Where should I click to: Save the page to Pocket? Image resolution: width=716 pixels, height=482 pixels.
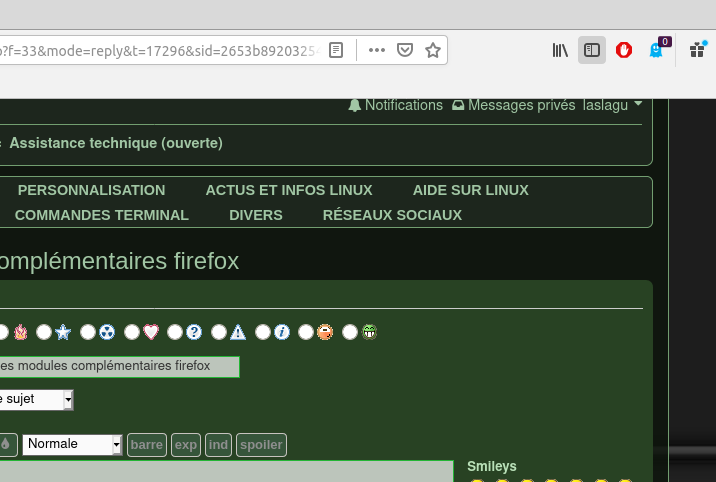click(x=405, y=50)
